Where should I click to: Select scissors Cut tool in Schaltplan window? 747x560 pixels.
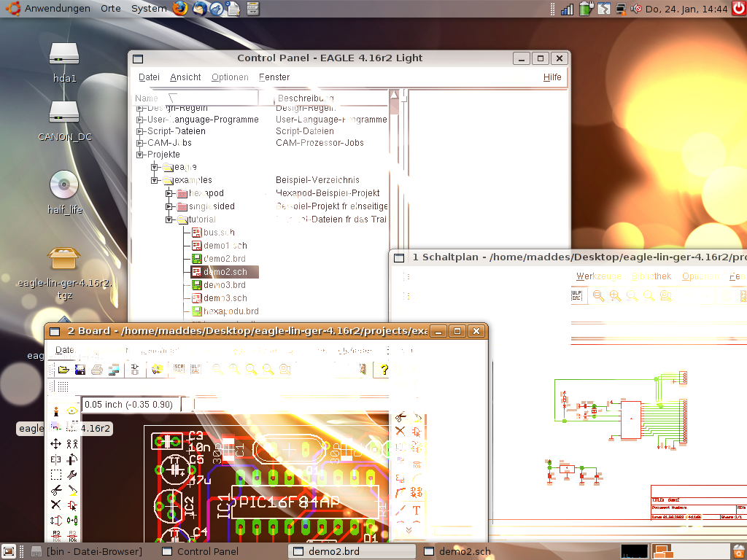(x=400, y=418)
